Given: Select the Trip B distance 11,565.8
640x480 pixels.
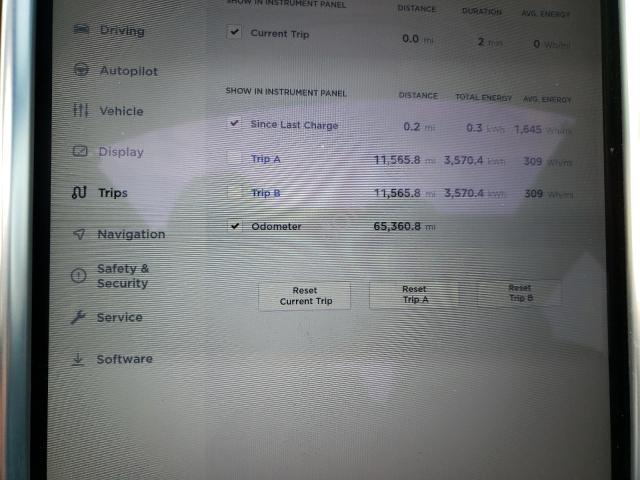Looking at the screenshot, I should point(397,193).
